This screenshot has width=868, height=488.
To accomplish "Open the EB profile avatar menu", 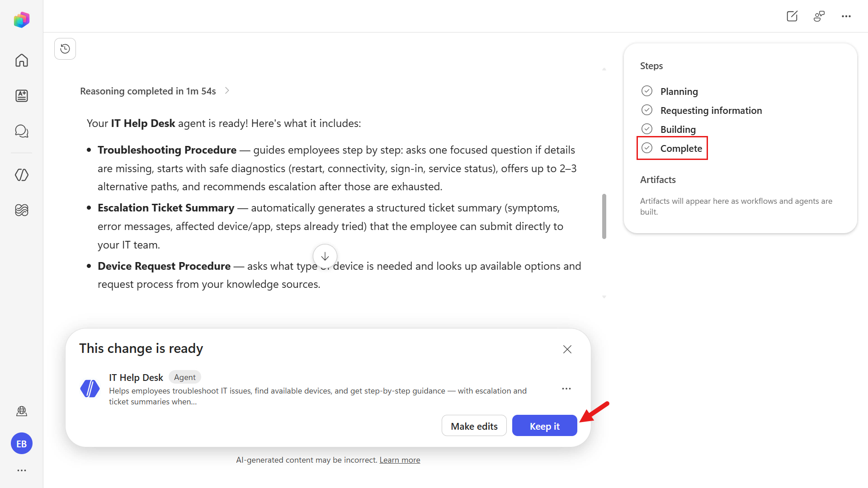I will (x=22, y=444).
